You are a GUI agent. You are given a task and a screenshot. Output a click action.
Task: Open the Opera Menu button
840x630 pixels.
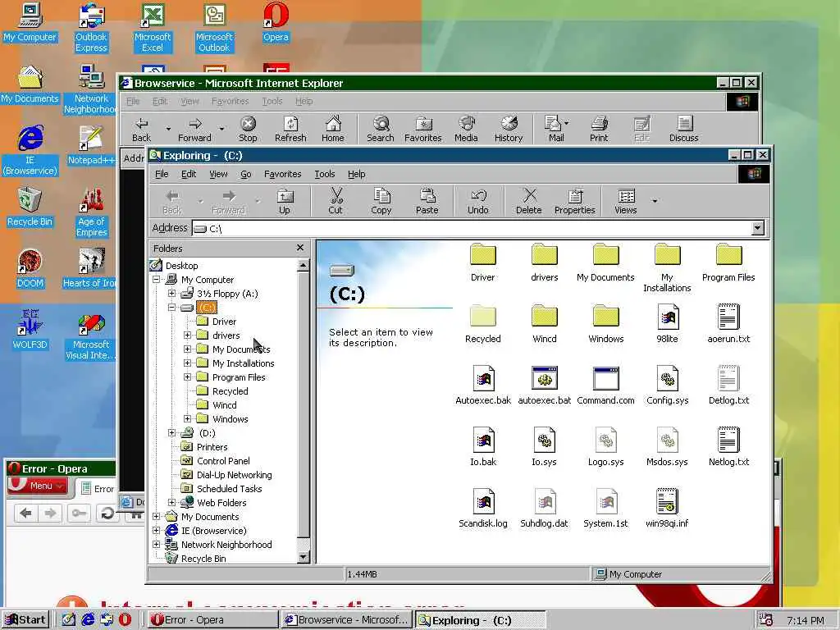coord(38,486)
